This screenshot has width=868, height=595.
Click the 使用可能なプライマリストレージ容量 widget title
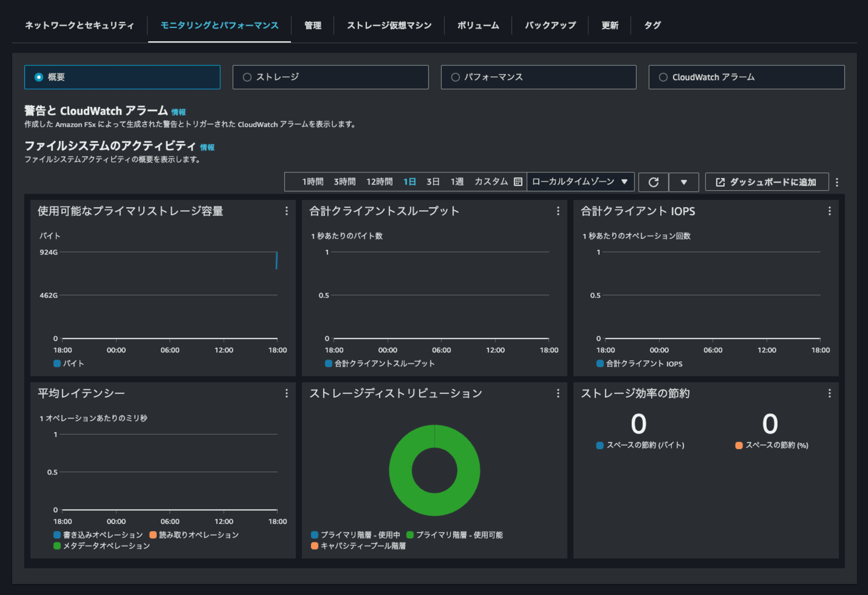coord(130,211)
